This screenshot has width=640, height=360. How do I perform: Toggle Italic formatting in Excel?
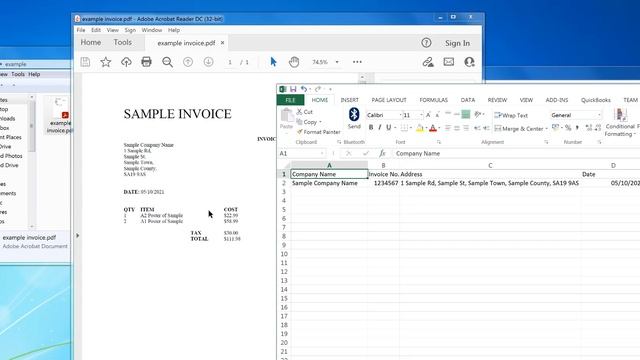click(x=380, y=128)
